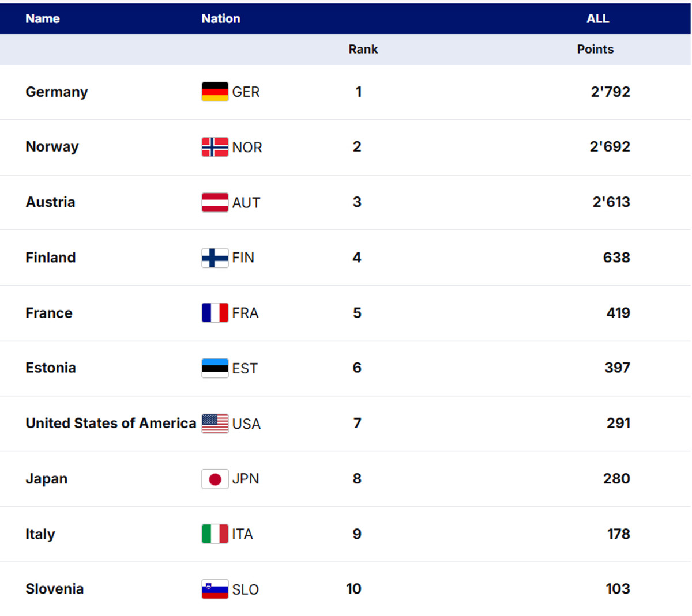Click the Finland flag icon
692x616 pixels.
215,258
